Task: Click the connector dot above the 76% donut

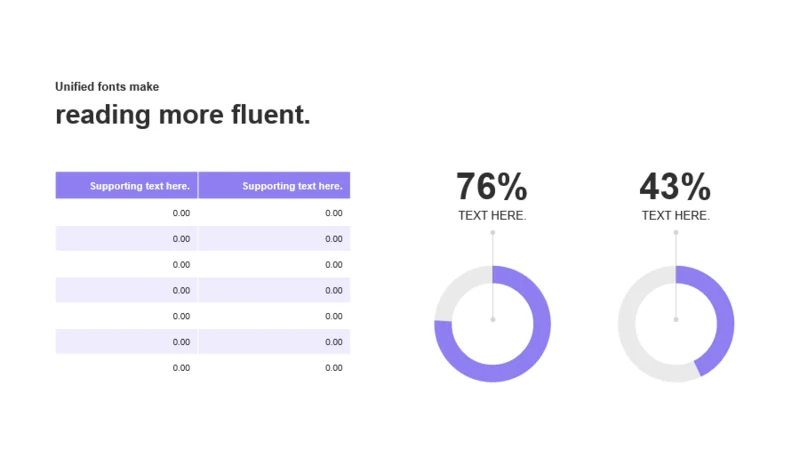Action: tap(493, 233)
